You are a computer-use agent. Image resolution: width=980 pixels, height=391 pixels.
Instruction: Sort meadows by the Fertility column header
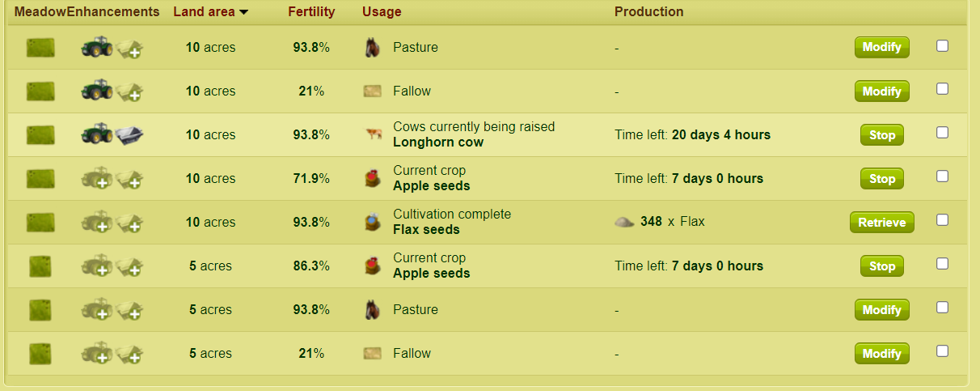311,12
